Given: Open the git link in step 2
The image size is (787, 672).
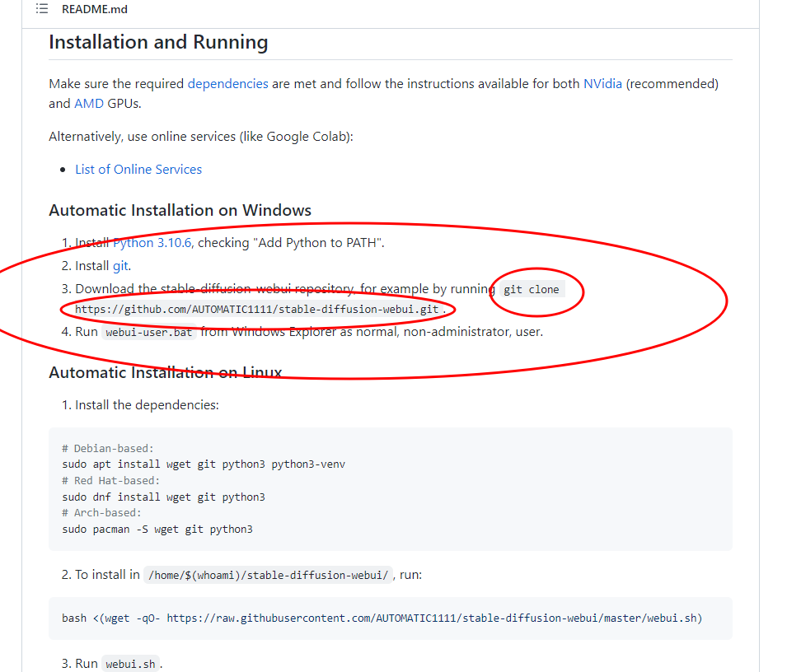Looking at the screenshot, I should (120, 266).
